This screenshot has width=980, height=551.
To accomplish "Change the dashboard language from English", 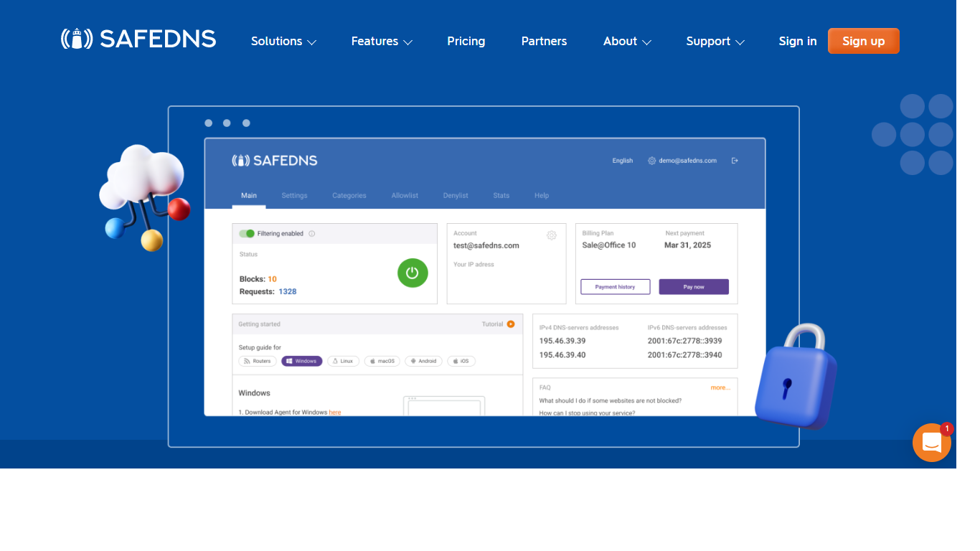I will 623,161.
